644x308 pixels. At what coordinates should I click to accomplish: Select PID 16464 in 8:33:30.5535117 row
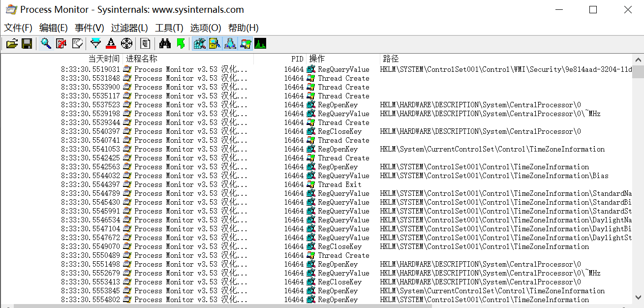click(294, 96)
